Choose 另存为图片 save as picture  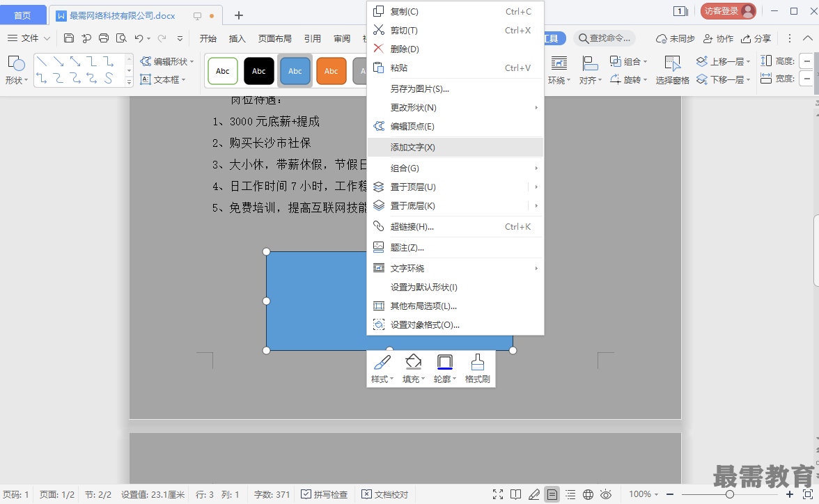click(x=455, y=89)
